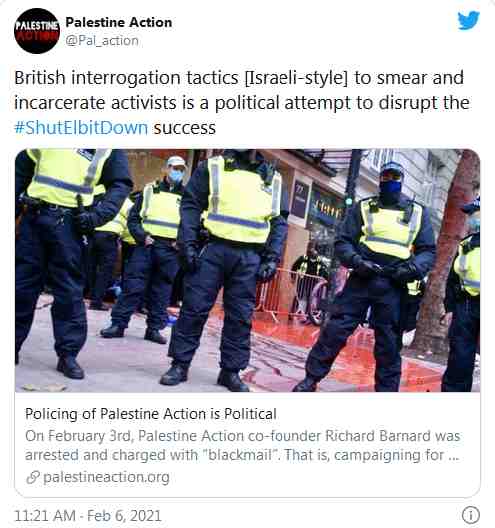This screenshot has width=495, height=528.
Task: Open the #ShutElbitDown hashtag
Action: pos(81,128)
